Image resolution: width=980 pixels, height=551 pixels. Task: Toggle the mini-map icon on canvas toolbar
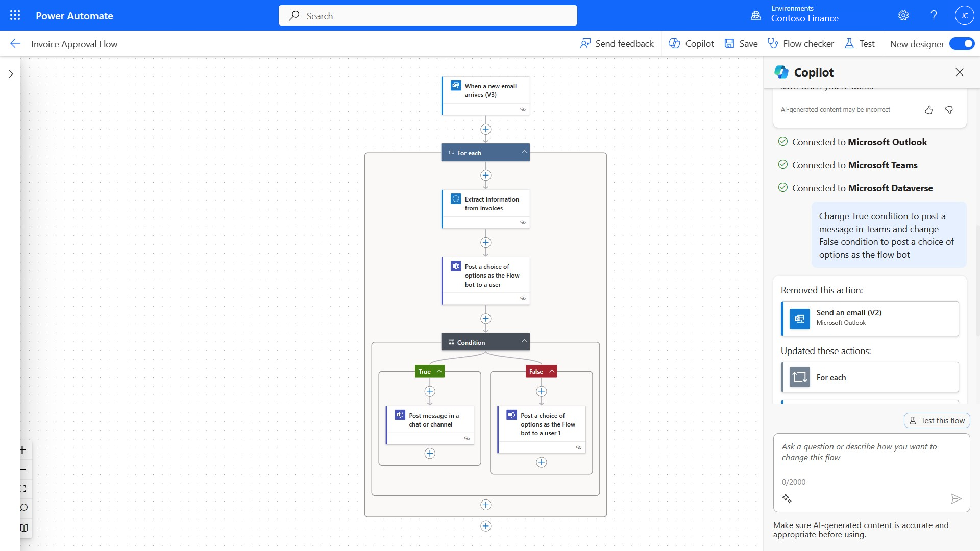(22, 528)
